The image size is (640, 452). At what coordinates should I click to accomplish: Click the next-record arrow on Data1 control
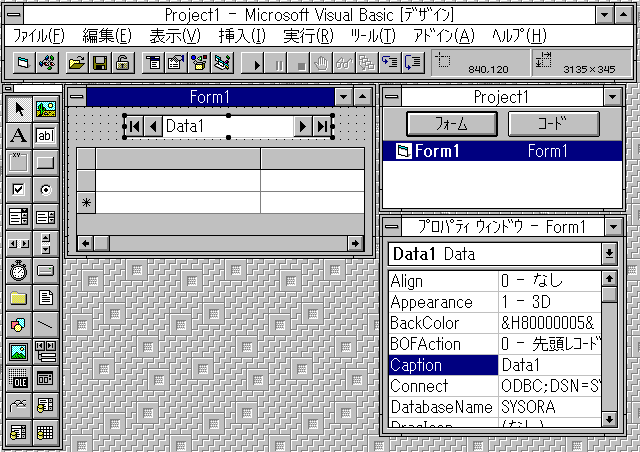(302, 127)
